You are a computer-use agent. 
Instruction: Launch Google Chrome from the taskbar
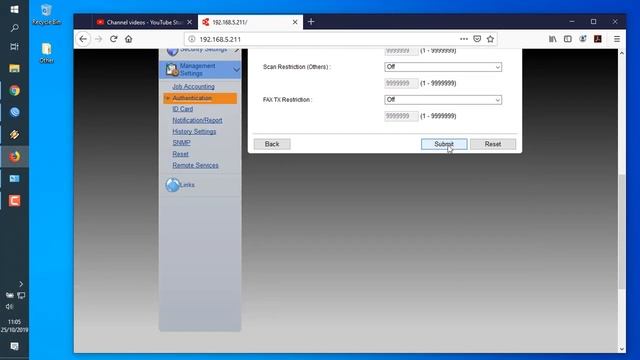[14, 91]
